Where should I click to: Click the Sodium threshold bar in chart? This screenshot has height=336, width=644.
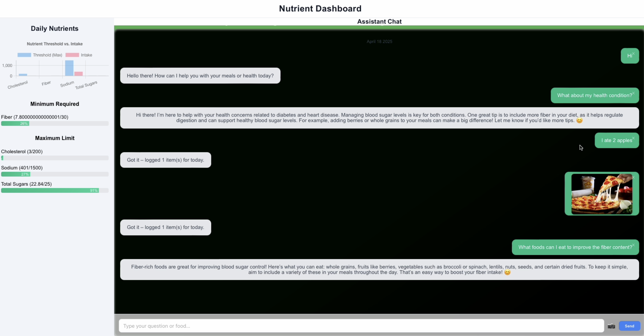[x=69, y=68]
